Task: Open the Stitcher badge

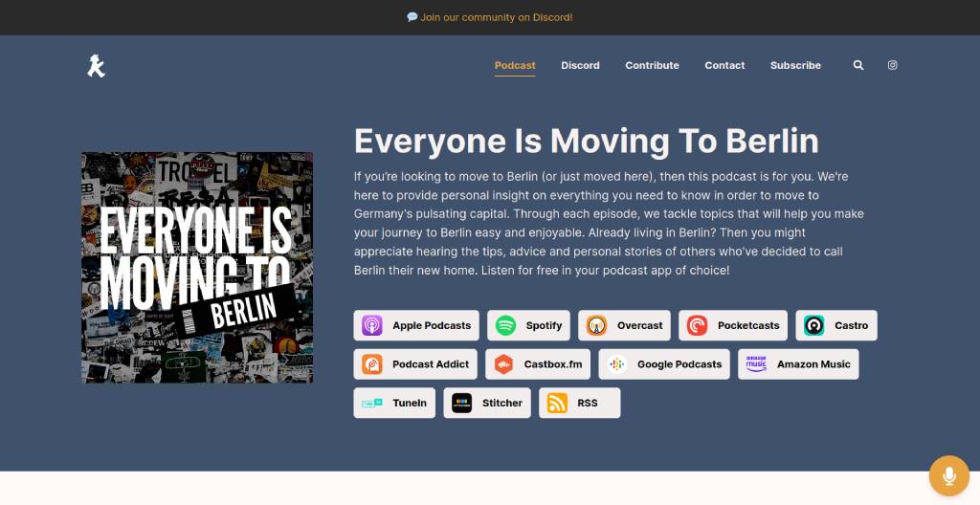Action: coord(487,403)
